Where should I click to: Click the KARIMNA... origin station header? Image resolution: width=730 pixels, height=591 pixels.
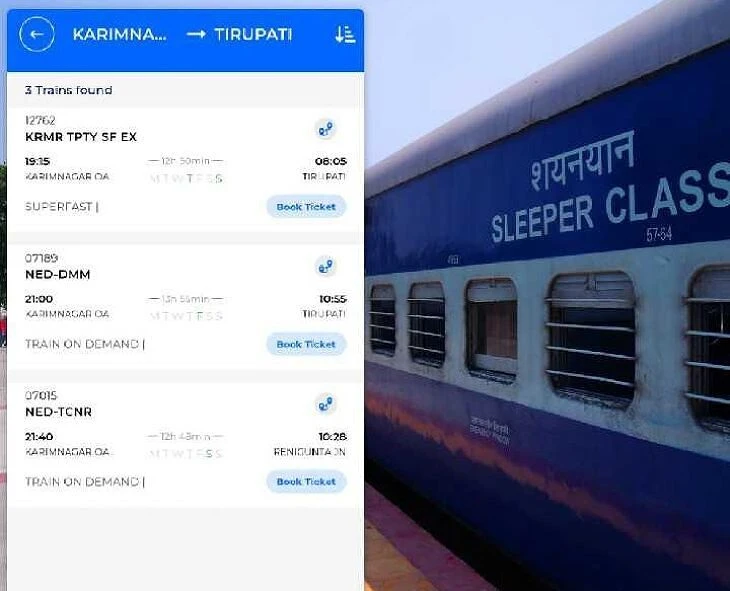120,34
